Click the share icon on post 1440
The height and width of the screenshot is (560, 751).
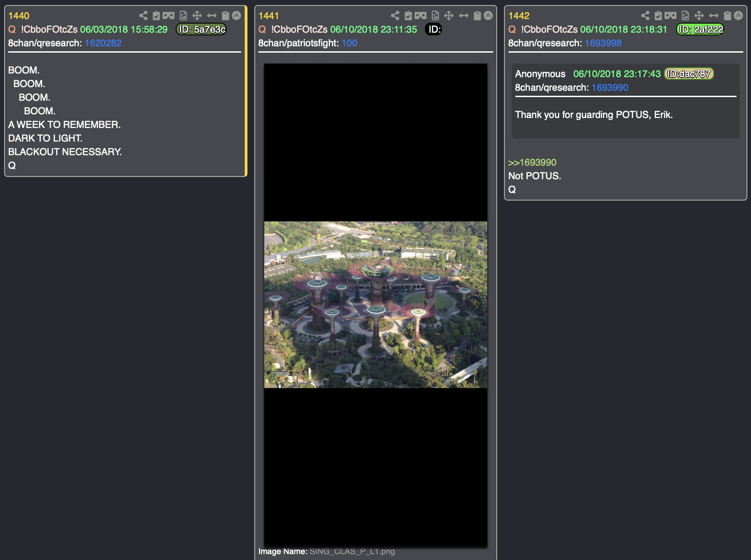(143, 15)
